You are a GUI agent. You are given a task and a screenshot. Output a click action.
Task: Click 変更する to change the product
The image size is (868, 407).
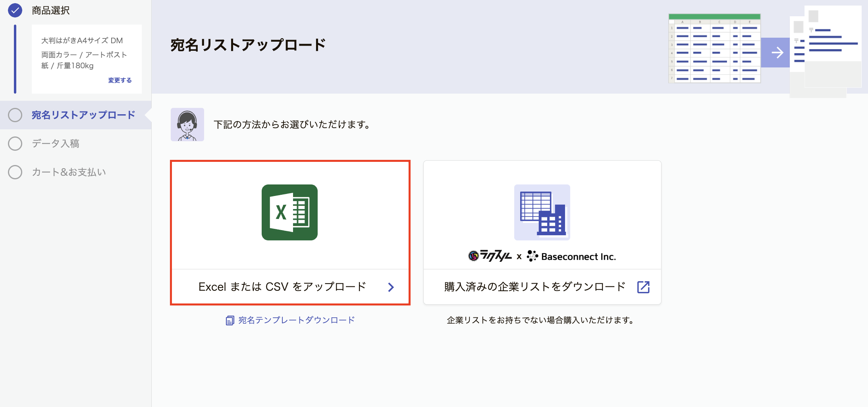120,80
